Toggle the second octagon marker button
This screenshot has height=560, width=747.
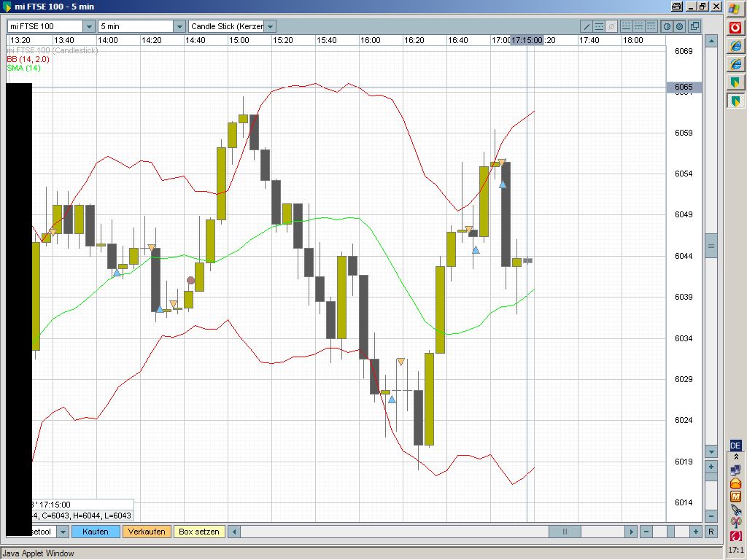(x=679, y=26)
